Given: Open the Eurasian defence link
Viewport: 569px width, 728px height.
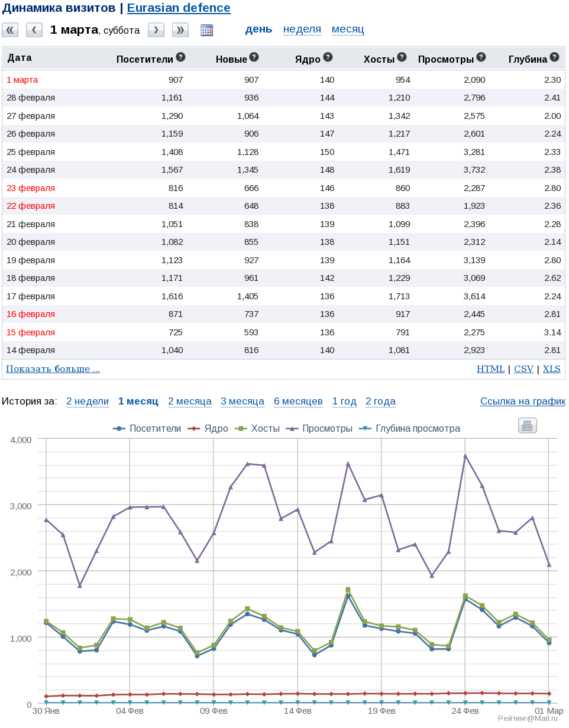Looking at the screenshot, I should pos(179,8).
